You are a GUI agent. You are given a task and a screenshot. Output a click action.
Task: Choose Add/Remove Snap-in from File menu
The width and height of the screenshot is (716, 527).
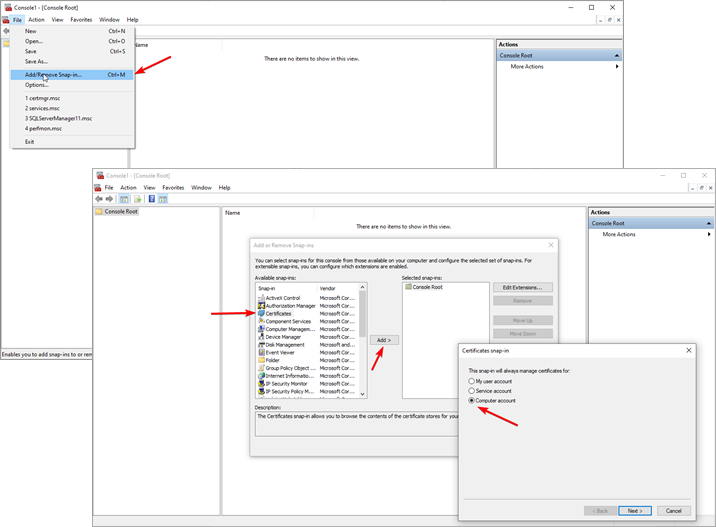(x=53, y=75)
